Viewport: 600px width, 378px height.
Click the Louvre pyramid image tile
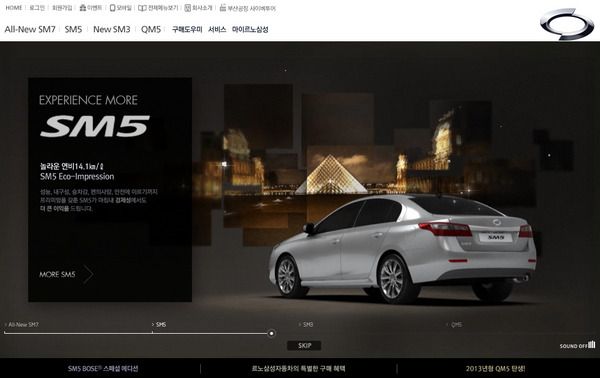[331, 175]
